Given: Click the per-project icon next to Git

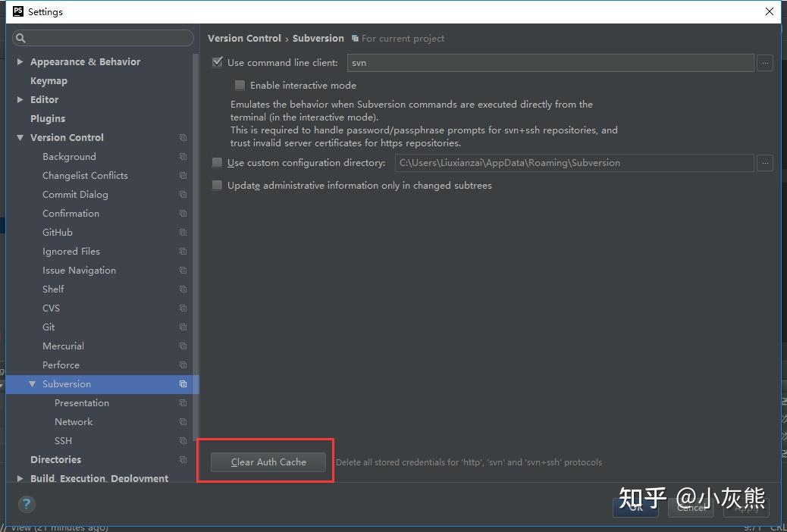Looking at the screenshot, I should [182, 327].
